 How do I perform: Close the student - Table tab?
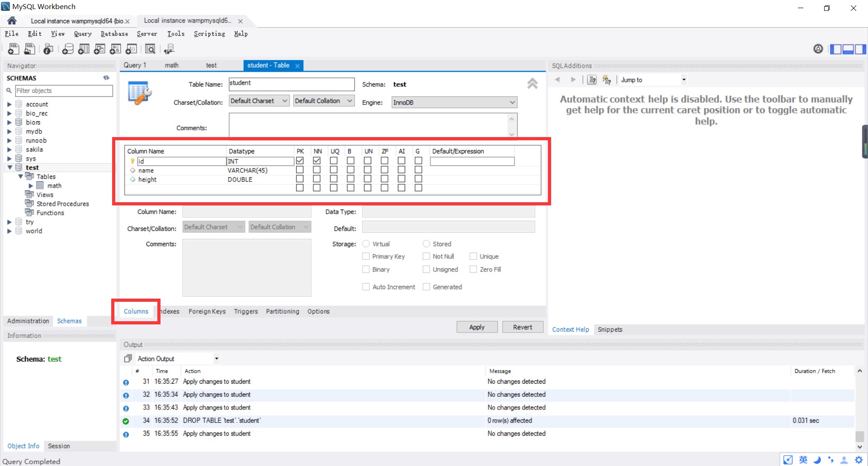click(297, 66)
